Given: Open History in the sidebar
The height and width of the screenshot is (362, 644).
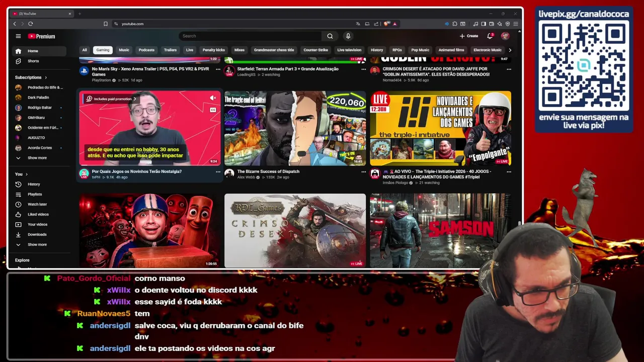Looking at the screenshot, I should click(x=39, y=184).
